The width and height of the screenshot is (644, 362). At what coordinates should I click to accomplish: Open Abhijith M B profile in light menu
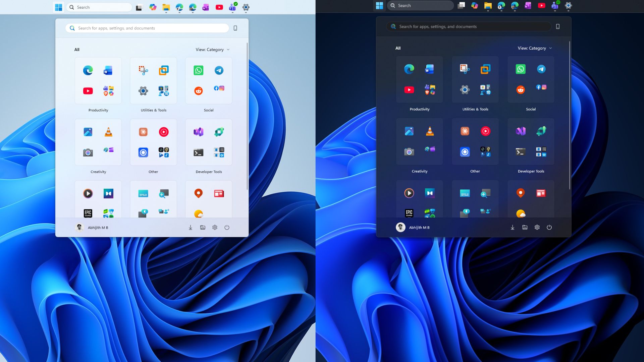92,228
